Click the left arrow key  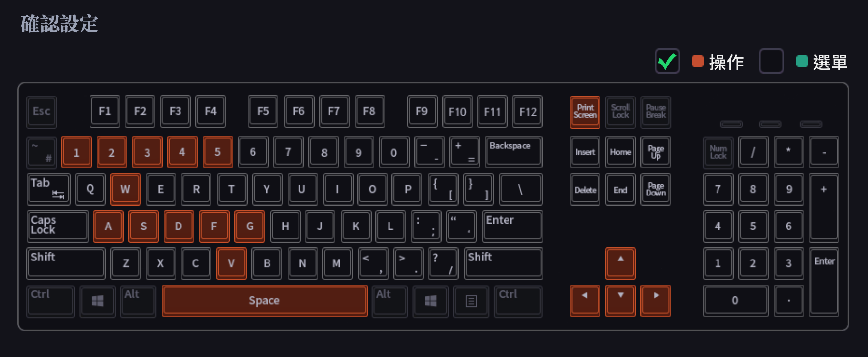[x=585, y=300]
